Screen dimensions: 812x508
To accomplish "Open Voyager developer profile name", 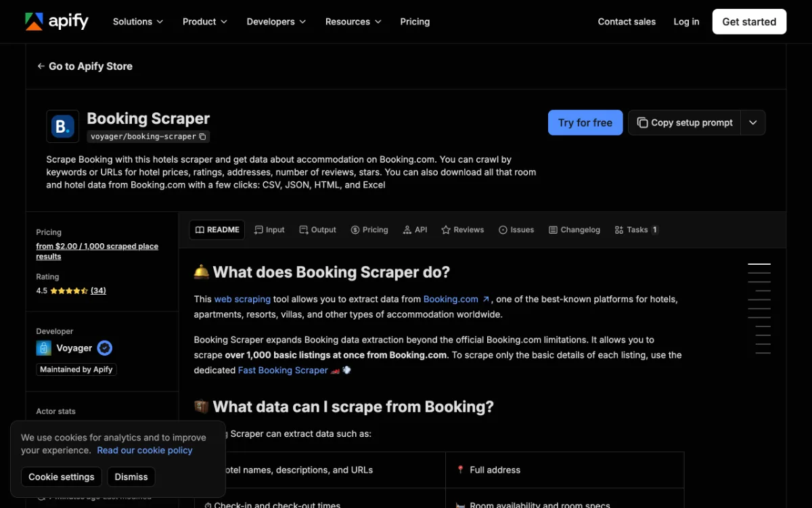I will [74, 348].
